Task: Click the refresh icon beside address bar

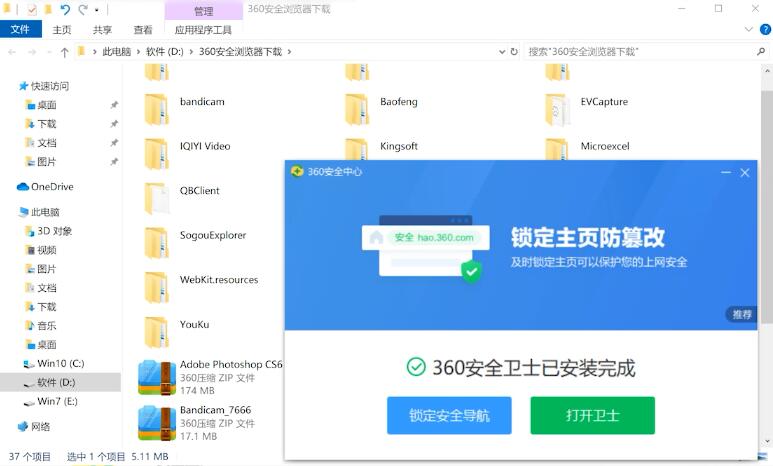Action: pos(514,51)
